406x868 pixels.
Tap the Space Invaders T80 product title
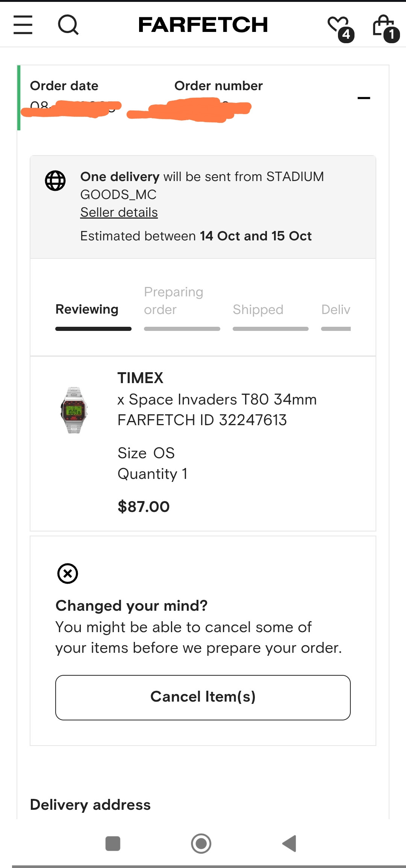pyautogui.click(x=217, y=399)
